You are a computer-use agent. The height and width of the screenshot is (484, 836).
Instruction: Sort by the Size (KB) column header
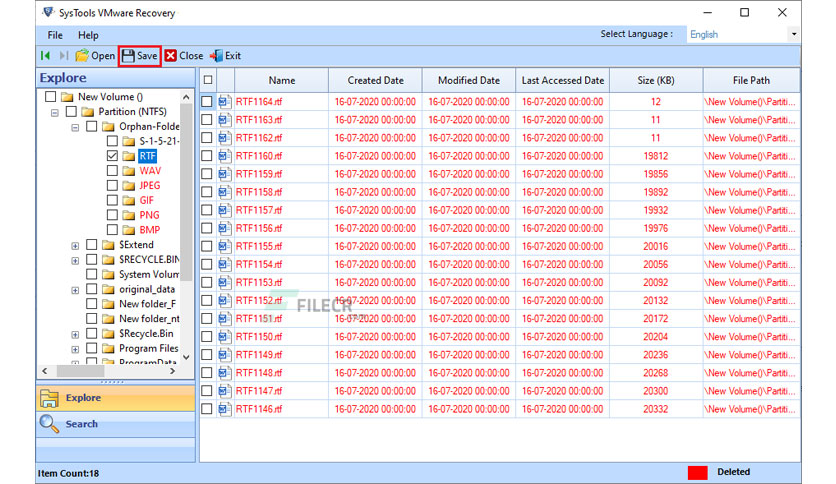(656, 80)
